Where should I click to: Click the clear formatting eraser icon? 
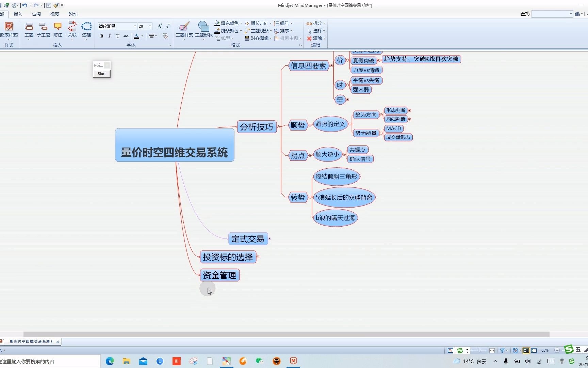coord(165,36)
